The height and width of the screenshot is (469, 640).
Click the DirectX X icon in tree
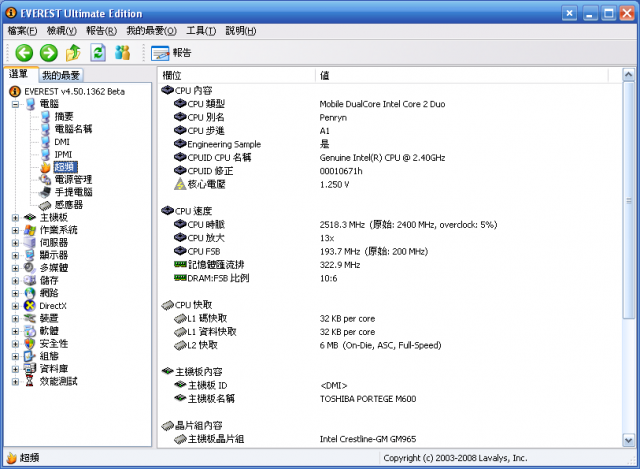point(30,306)
